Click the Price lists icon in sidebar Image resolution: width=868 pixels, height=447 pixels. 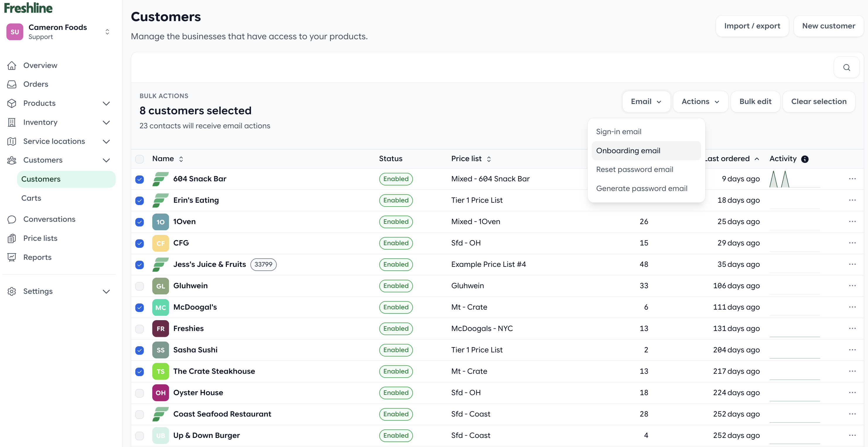click(12, 238)
